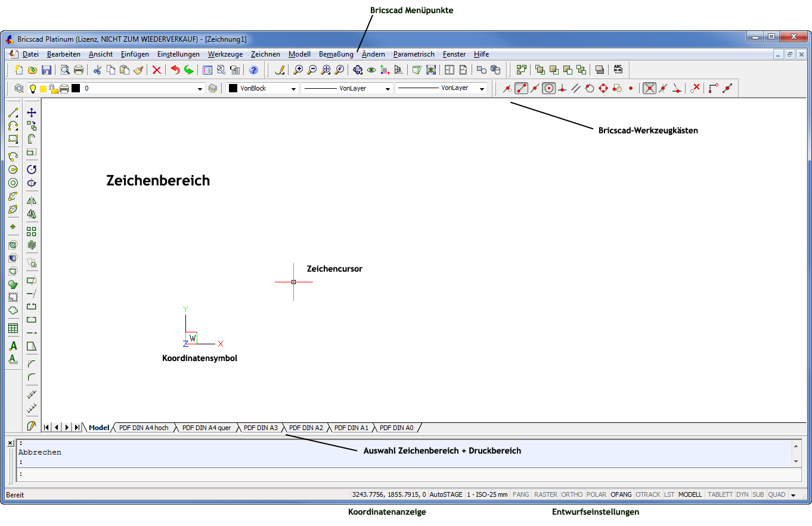
Task: Click the blue Help question mark icon
Action: [253, 70]
